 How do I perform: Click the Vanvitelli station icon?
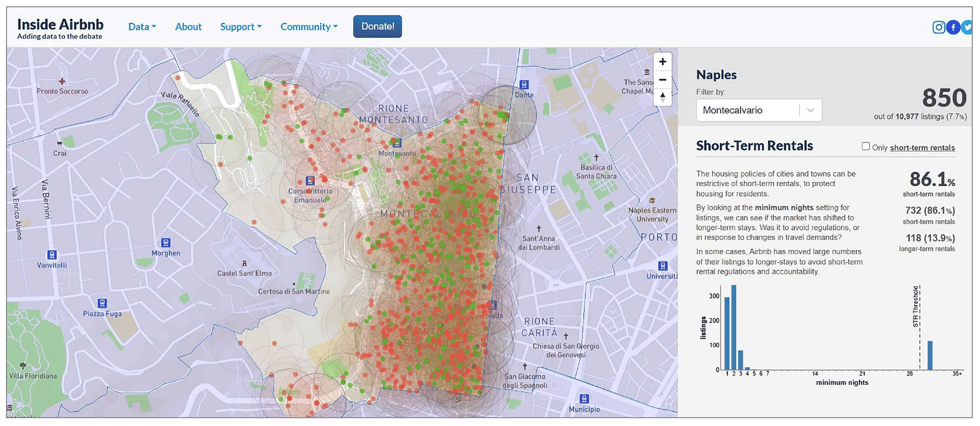pyautogui.click(x=52, y=255)
